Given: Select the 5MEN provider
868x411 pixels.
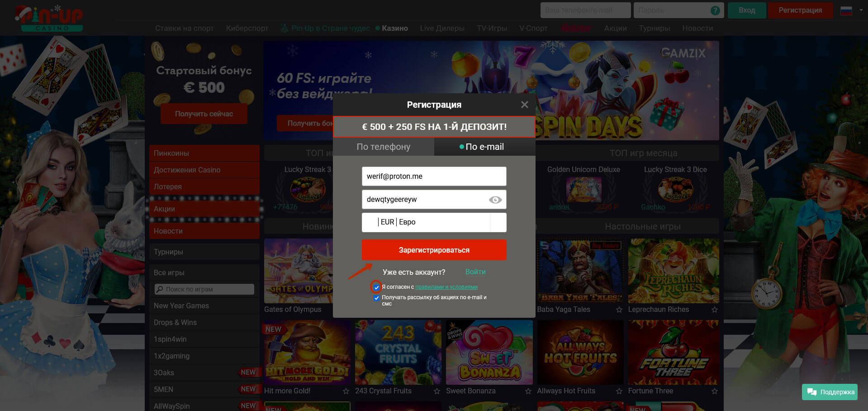Looking at the screenshot, I should click(204, 389).
